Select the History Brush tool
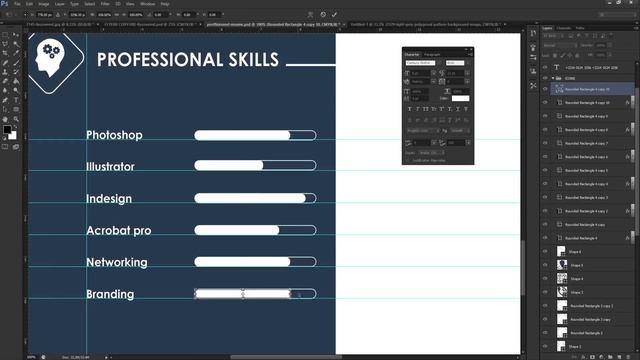 pos(16,72)
